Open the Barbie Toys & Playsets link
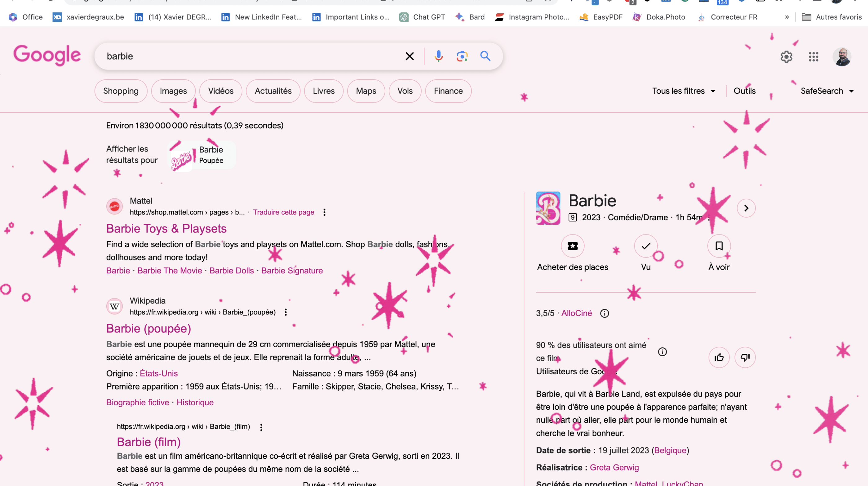This screenshot has height=486, width=868. coord(166,229)
